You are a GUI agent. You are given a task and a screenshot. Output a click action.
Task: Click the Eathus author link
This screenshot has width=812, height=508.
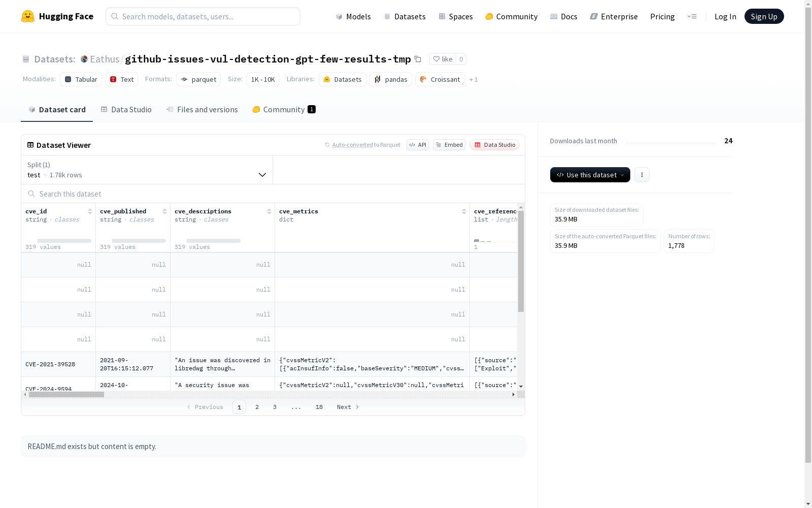(105, 59)
